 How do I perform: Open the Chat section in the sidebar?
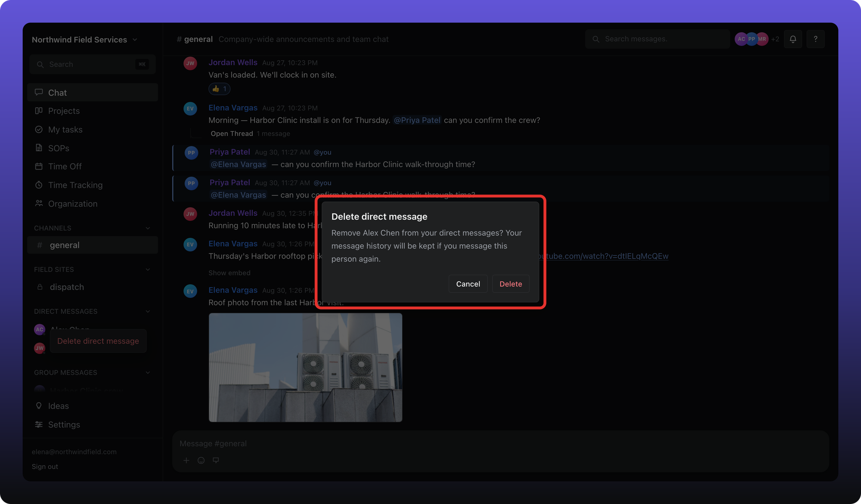tap(93, 93)
